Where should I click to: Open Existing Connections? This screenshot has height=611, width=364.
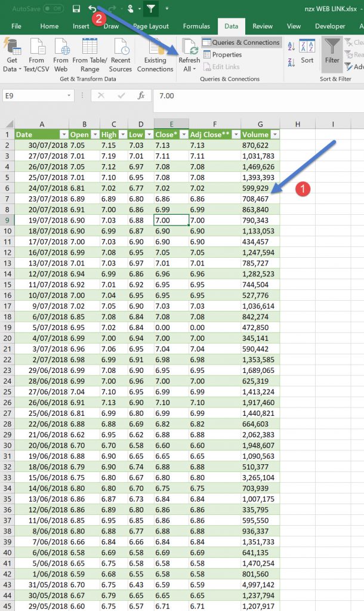point(155,54)
